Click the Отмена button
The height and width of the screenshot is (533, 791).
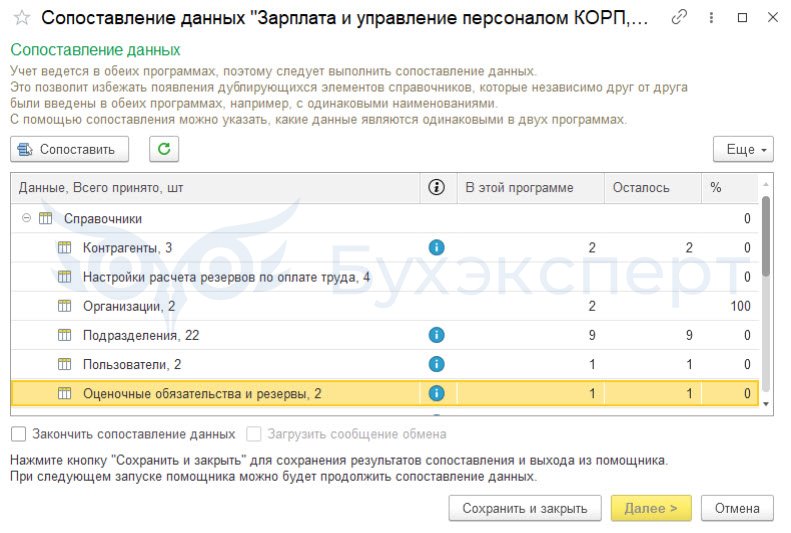point(737,508)
